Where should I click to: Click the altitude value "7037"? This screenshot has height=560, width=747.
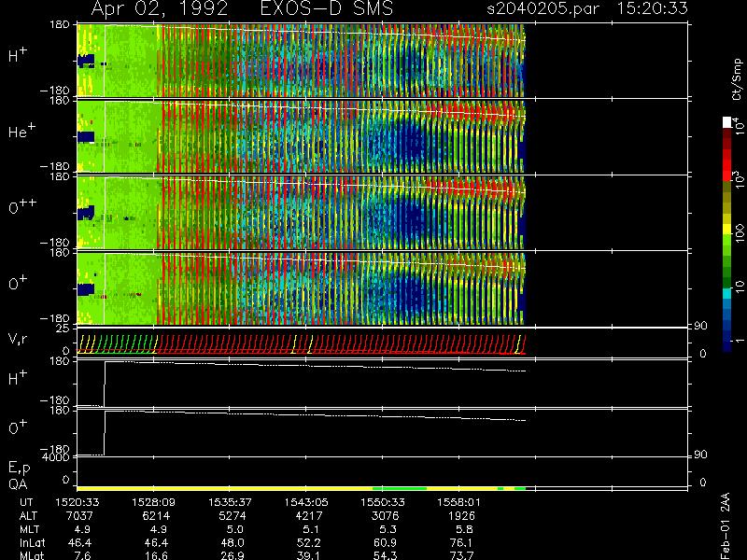(x=79, y=516)
